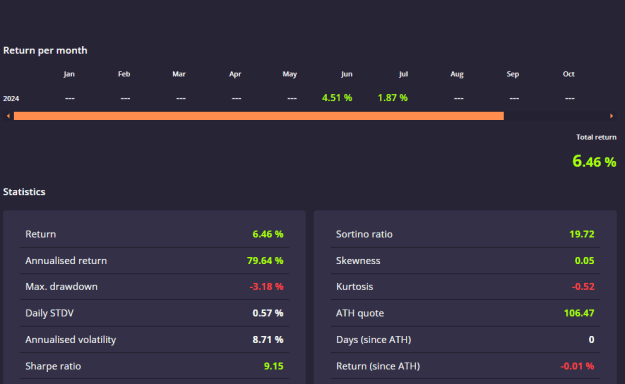Click the Statistics heading

pos(24,192)
